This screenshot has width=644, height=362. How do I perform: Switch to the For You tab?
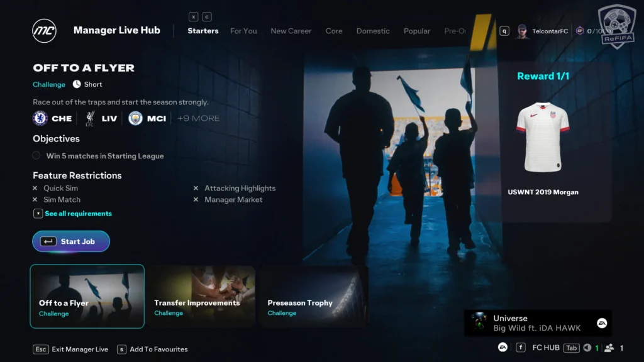click(243, 31)
